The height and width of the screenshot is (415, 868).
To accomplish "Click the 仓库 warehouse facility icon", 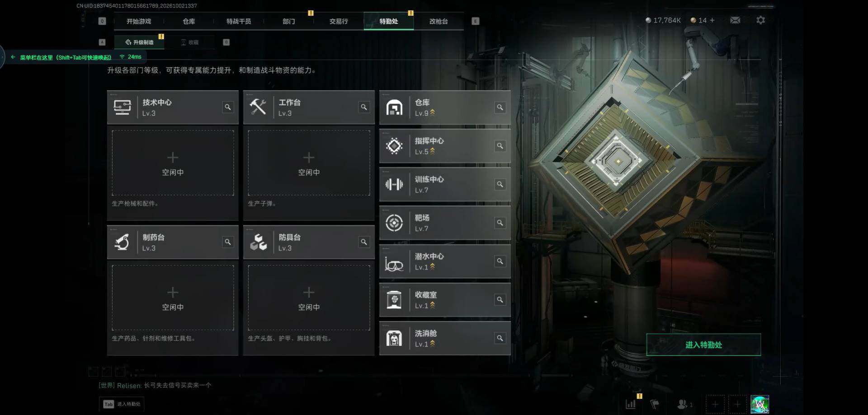I will tap(394, 107).
